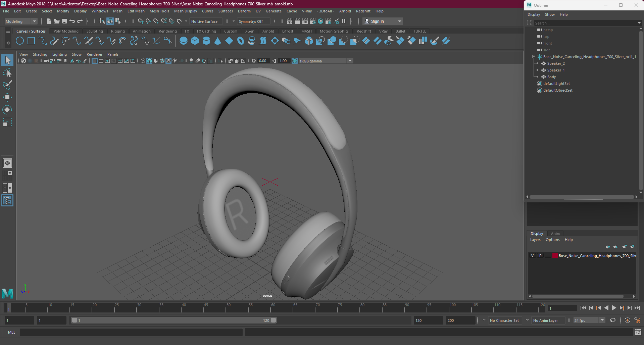Click the Redo arrow icon

80,21
